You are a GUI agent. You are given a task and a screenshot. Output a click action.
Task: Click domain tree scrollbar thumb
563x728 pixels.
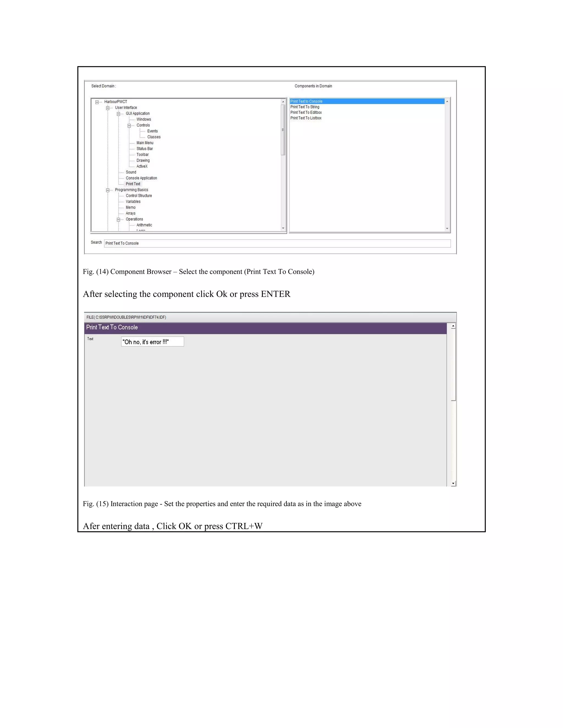click(283, 130)
